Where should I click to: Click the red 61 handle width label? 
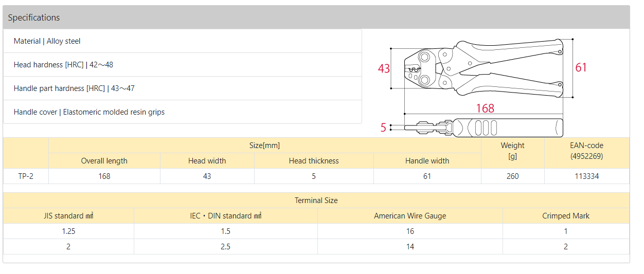point(581,67)
